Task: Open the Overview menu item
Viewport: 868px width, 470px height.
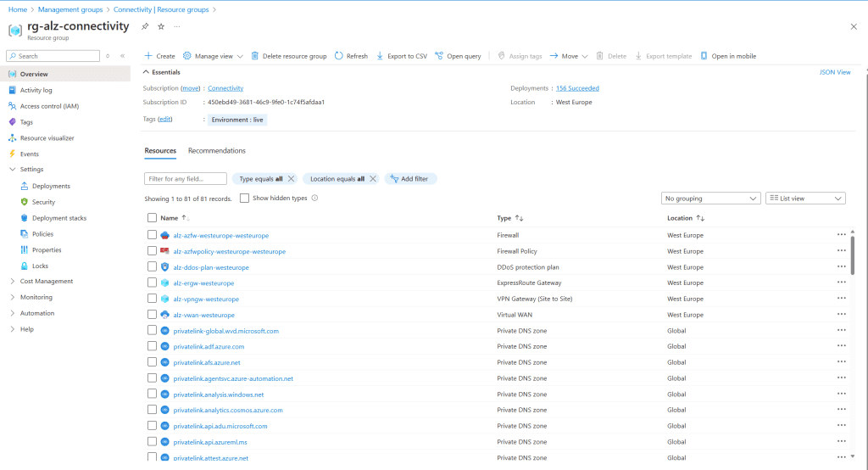Action: click(34, 74)
